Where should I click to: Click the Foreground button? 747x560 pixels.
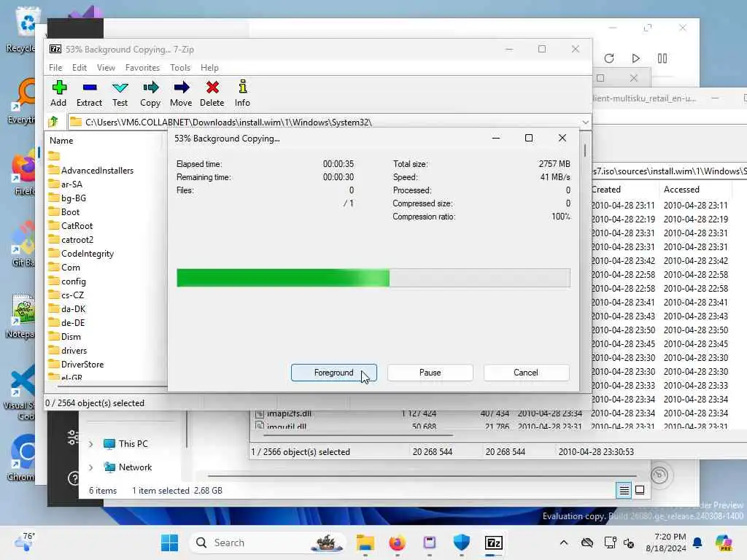coord(333,373)
